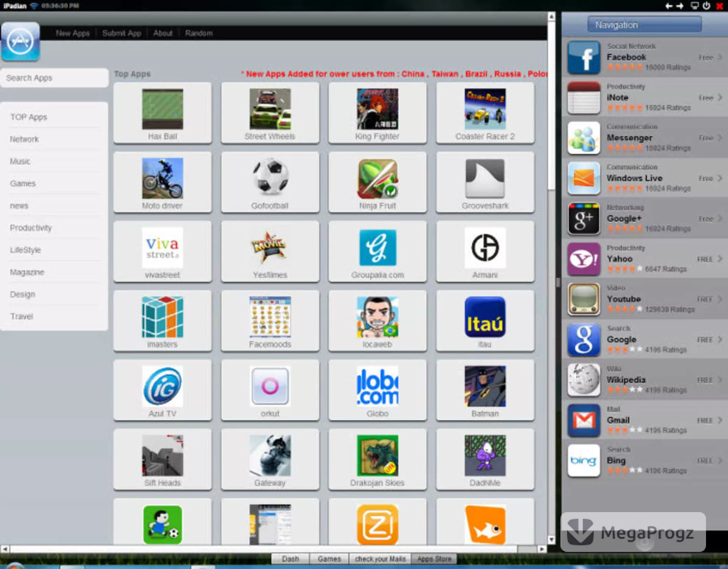Click the App Store logo icon
Image resolution: width=728 pixels, height=569 pixels.
20,41
